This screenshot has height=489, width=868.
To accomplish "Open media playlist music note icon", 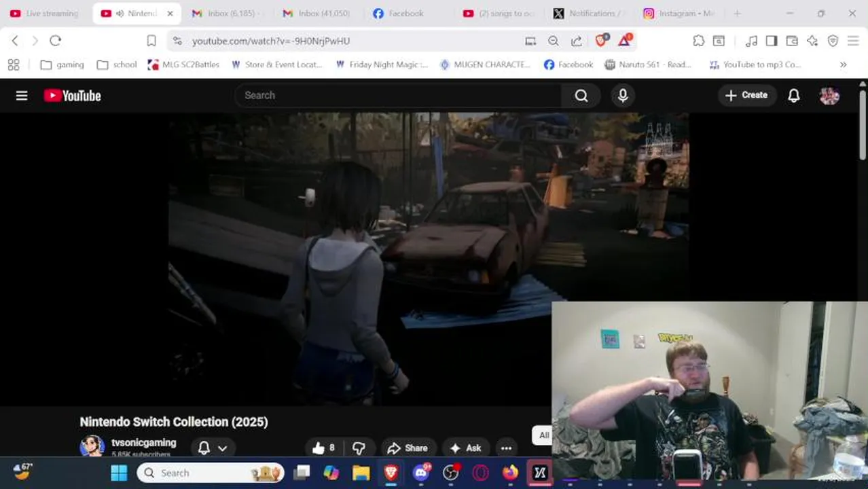I will click(751, 41).
